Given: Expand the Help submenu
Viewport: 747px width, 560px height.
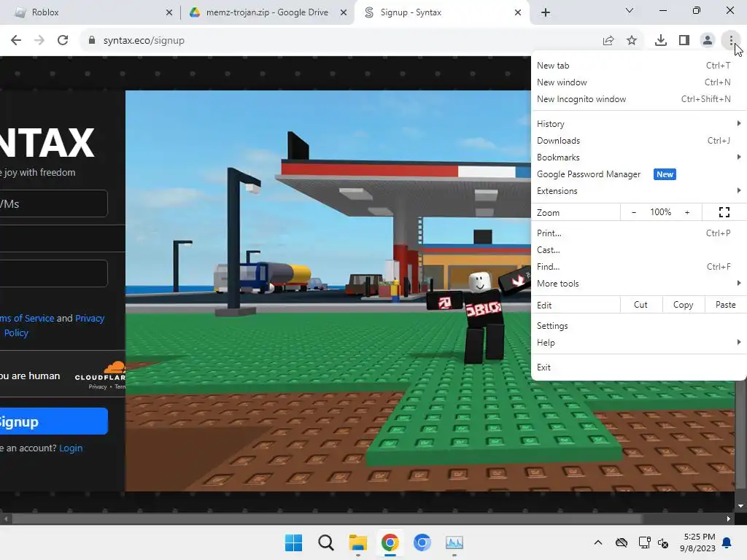Looking at the screenshot, I should [x=638, y=343].
